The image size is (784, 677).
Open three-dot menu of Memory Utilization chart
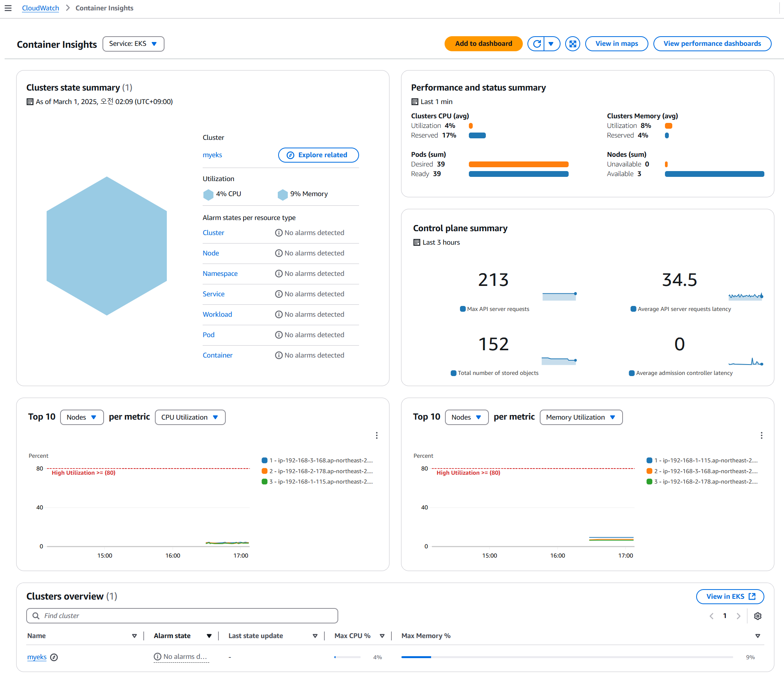pyautogui.click(x=761, y=435)
